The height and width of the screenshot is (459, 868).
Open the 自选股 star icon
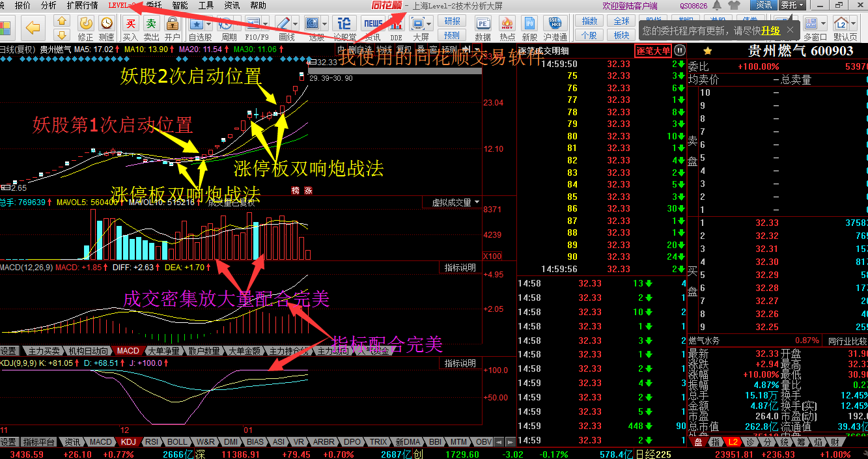(197, 24)
